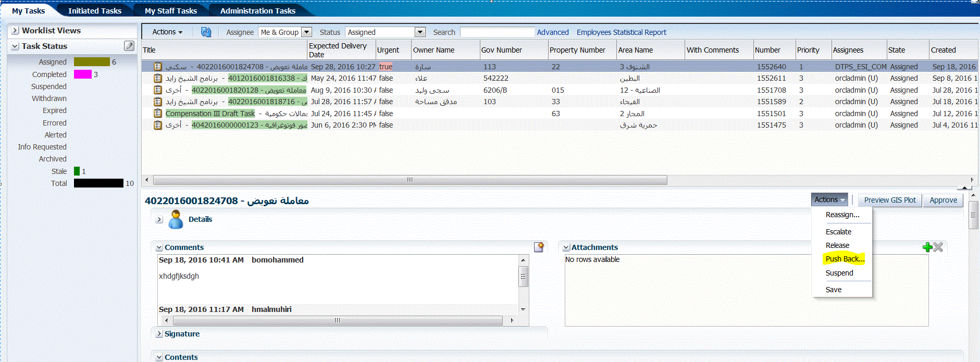
Task: Click in the Search input field
Action: 497,32
